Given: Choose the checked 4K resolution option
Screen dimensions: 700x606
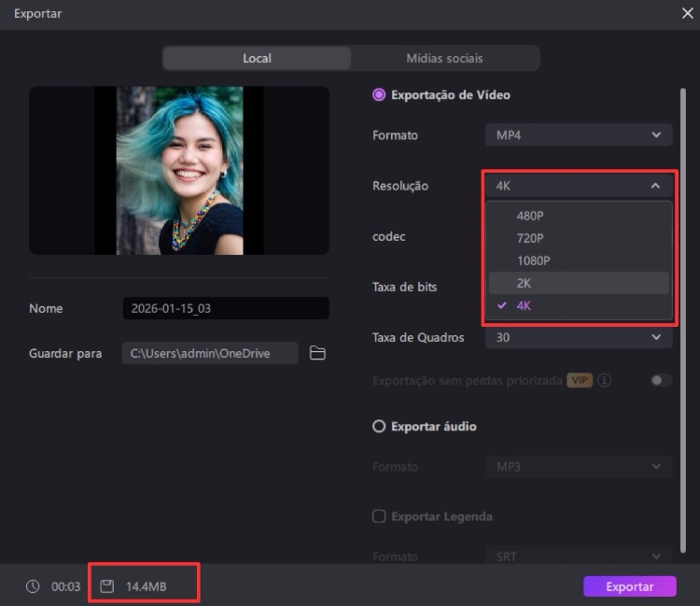Looking at the screenshot, I should point(579,305).
